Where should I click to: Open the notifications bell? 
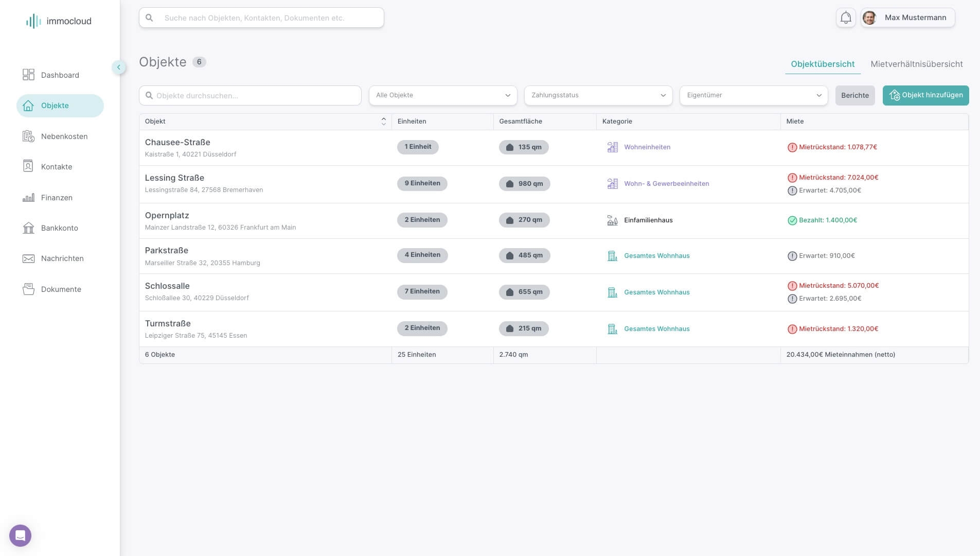[845, 18]
